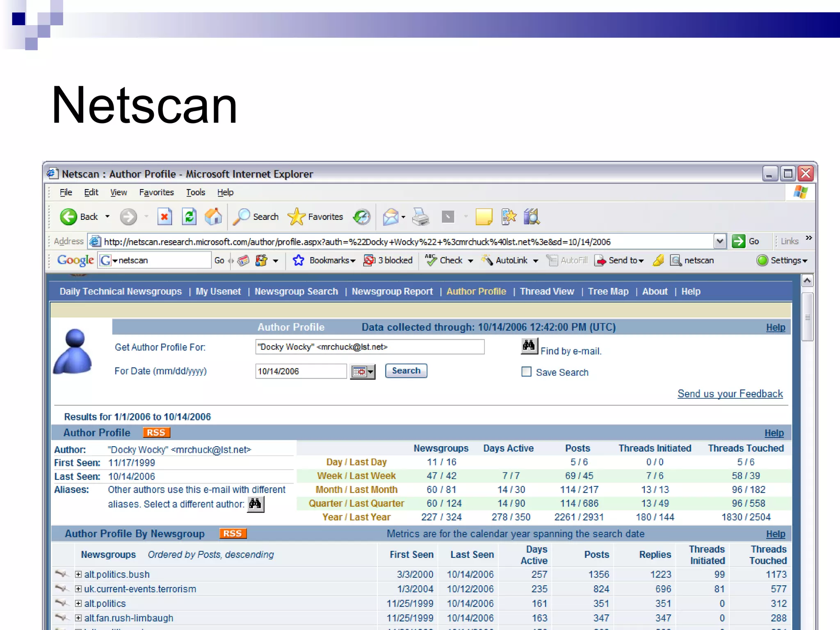Click the AutoLink icon
Screen dimensions: 840x630
487,260
